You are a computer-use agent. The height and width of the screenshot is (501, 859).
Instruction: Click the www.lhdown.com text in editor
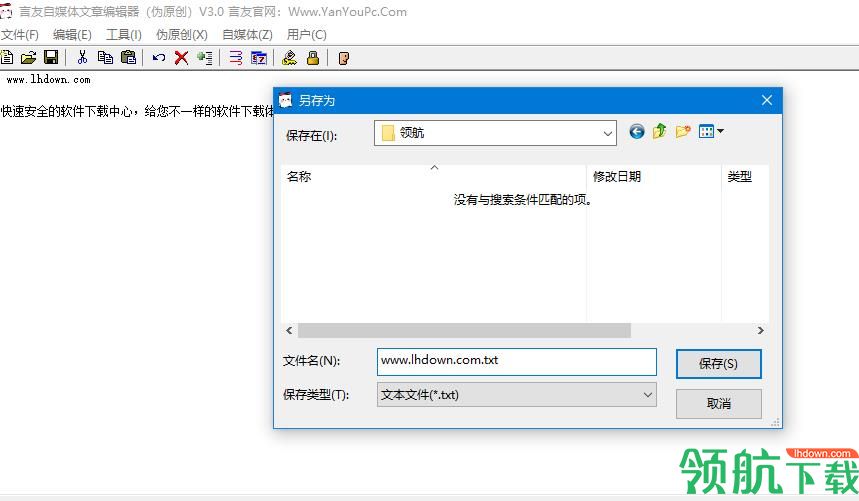[49, 80]
